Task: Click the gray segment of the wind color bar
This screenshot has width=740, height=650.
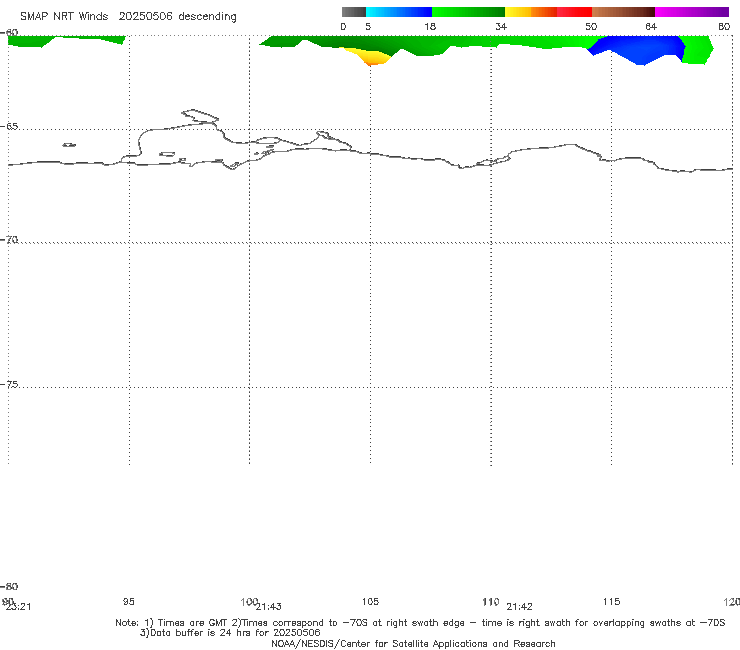Action: [353, 12]
